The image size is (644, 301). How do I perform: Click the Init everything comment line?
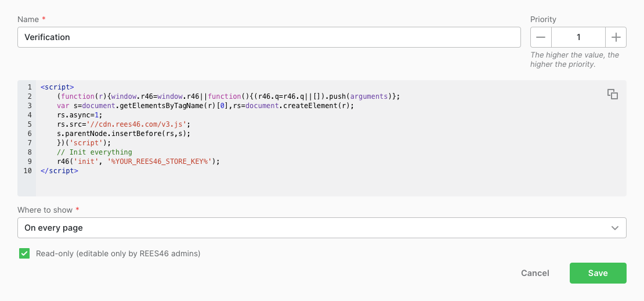(95, 152)
